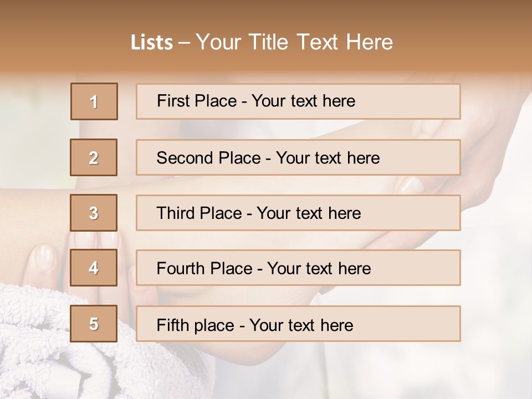Select the number 4 box

(94, 268)
